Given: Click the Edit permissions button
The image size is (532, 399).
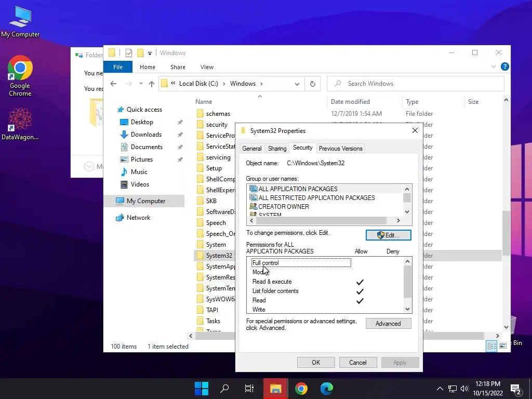Looking at the screenshot, I should coord(388,235).
